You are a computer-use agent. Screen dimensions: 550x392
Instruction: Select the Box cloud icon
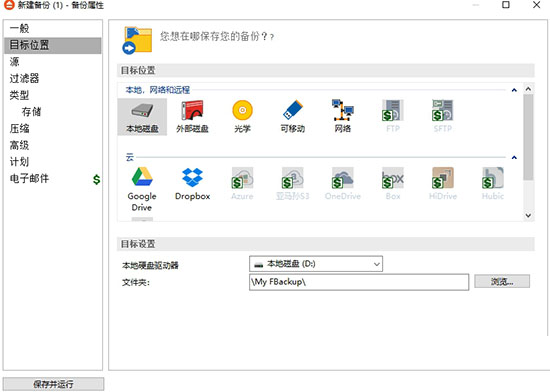click(393, 184)
